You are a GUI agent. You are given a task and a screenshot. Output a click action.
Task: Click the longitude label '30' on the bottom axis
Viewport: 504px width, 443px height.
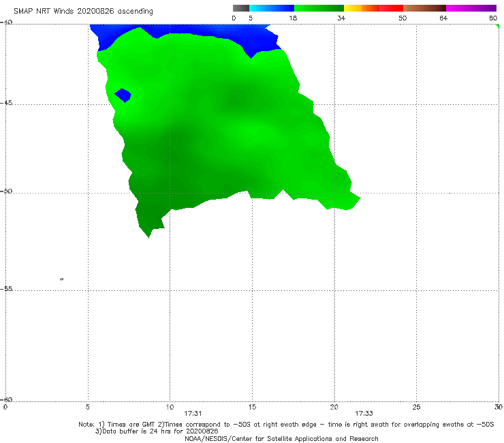[499, 407]
